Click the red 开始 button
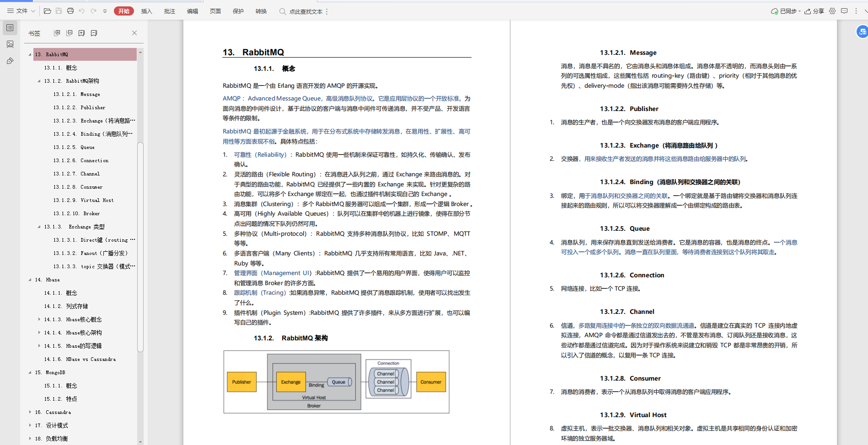The image size is (868, 445). coord(123,11)
